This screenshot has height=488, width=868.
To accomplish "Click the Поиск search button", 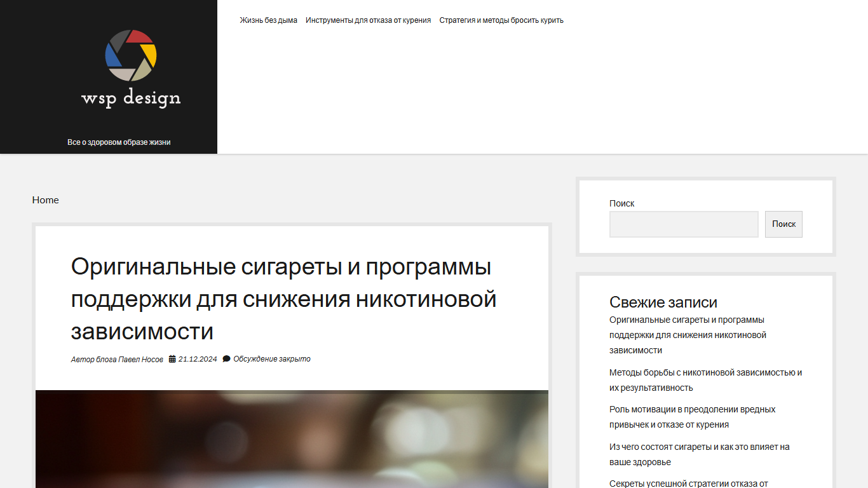I will click(x=783, y=224).
